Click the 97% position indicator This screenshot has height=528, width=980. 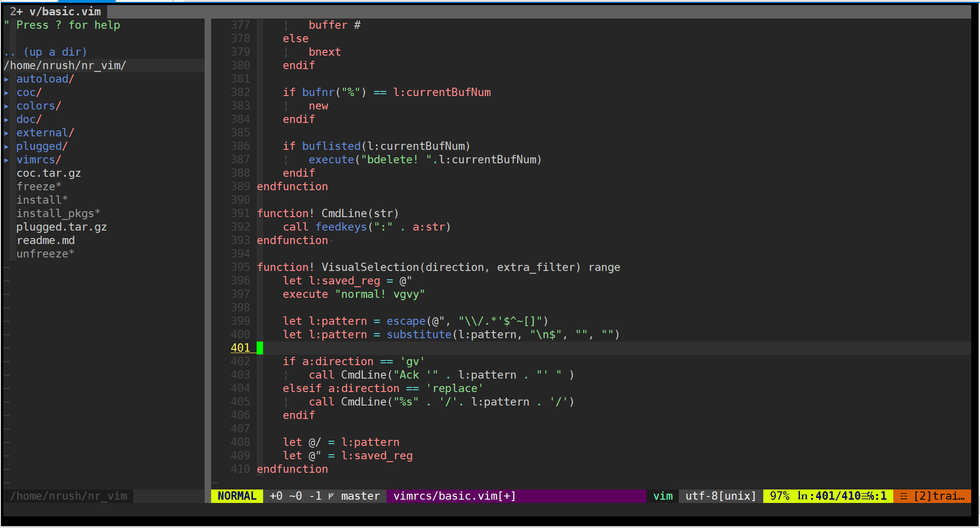(780, 496)
